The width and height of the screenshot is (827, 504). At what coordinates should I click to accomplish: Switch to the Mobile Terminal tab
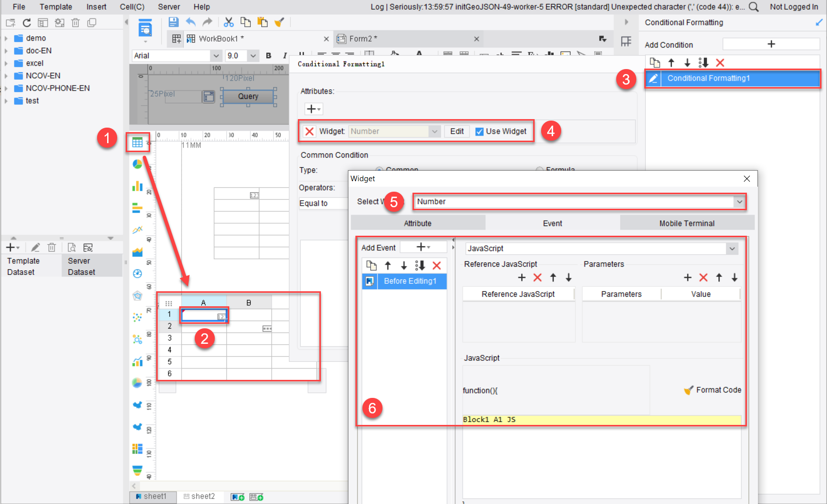pos(687,223)
